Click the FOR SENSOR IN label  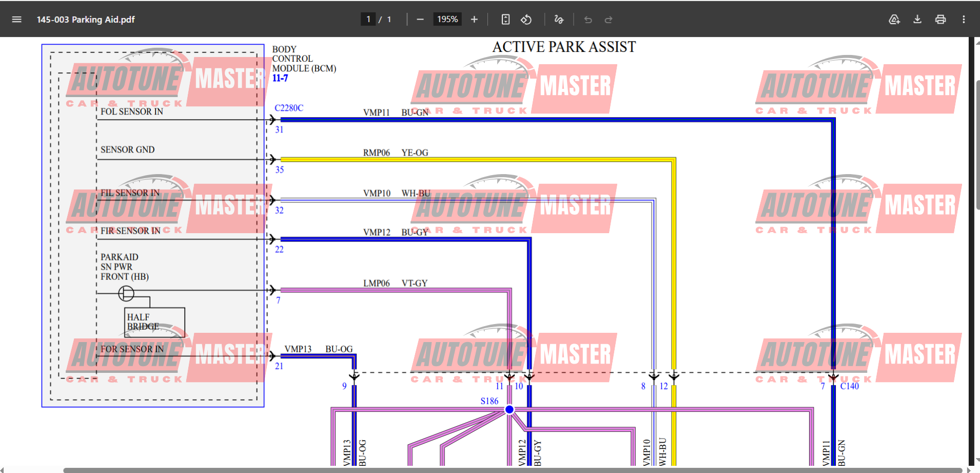(132, 349)
